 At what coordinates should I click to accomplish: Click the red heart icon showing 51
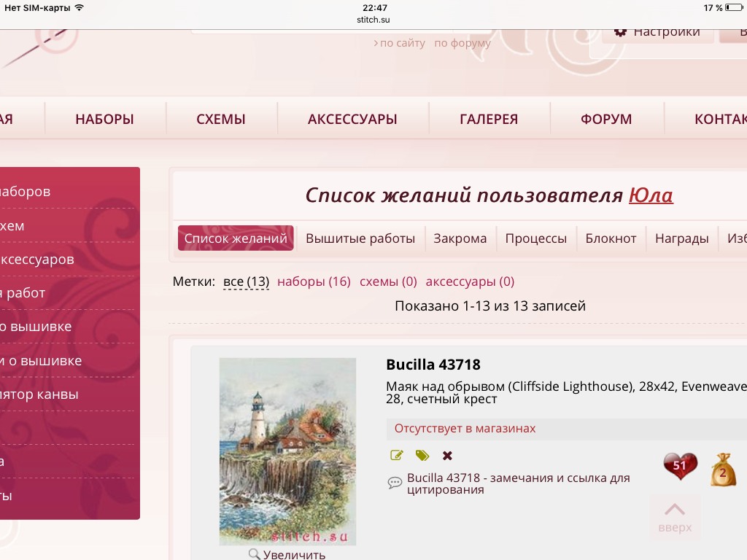(x=680, y=466)
